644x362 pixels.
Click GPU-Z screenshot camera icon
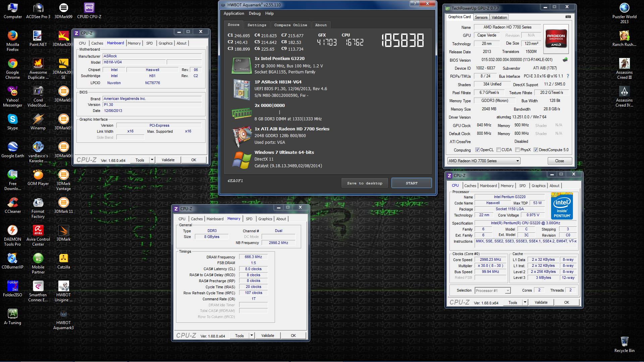coord(568,16)
